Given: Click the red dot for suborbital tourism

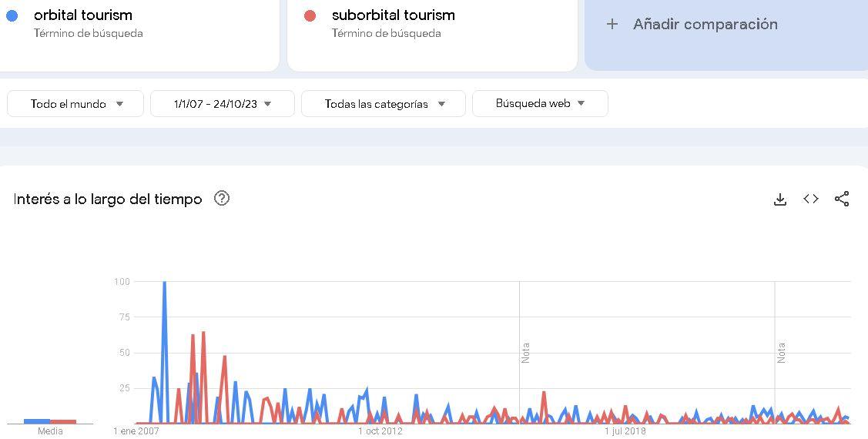Looking at the screenshot, I should coord(310,15).
